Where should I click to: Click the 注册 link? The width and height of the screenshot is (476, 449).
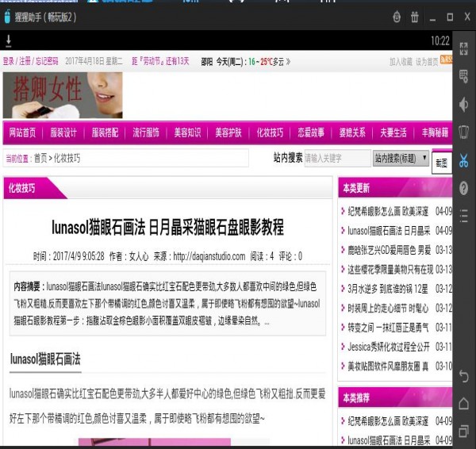point(25,61)
